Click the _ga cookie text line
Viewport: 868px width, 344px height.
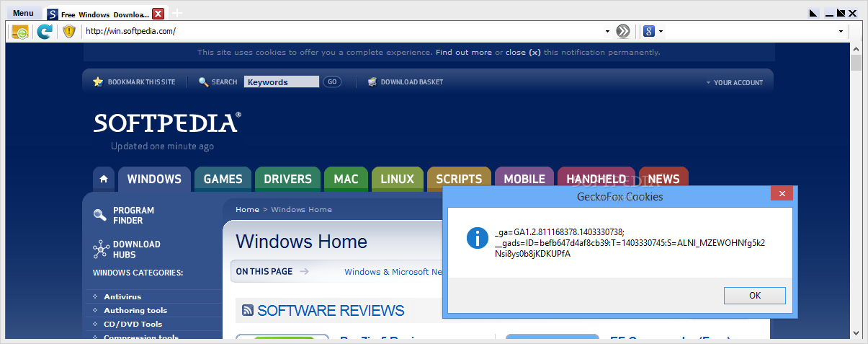click(560, 231)
